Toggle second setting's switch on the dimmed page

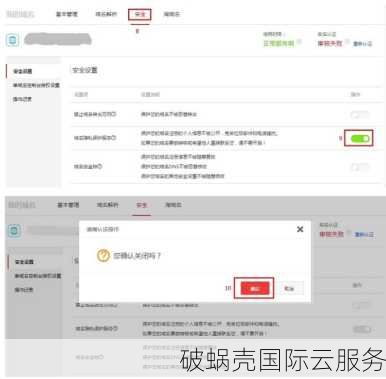362,329
